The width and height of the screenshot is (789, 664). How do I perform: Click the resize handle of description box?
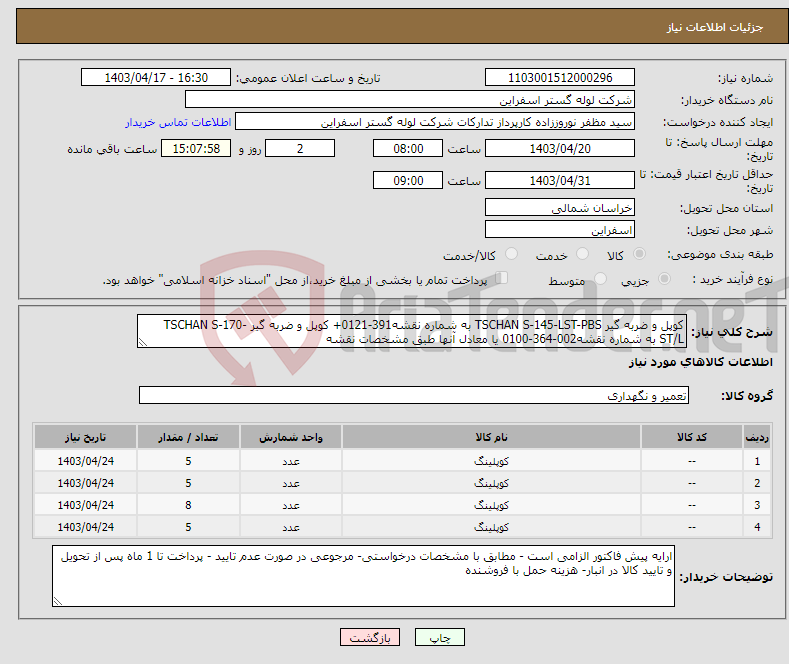tap(142, 343)
